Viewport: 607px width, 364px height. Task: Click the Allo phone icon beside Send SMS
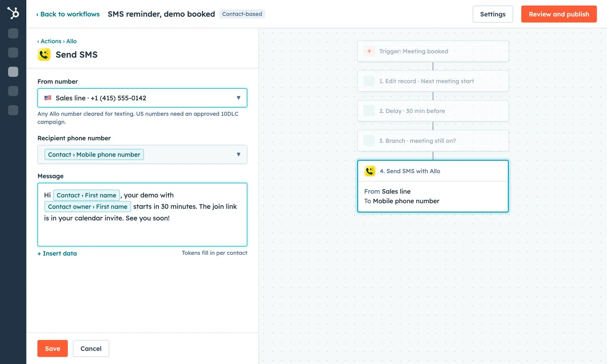44,55
